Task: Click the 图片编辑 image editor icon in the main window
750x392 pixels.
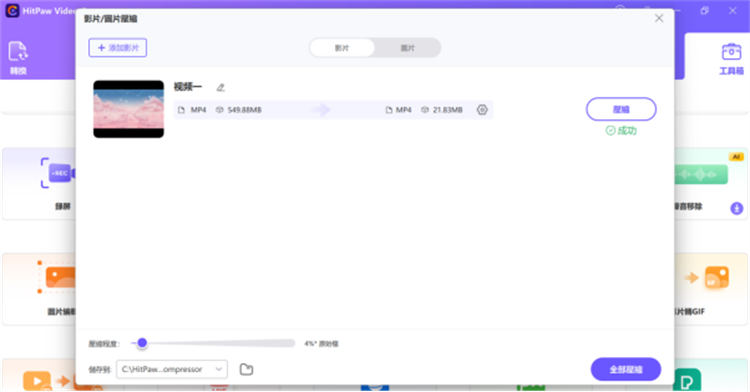Action: (x=57, y=277)
